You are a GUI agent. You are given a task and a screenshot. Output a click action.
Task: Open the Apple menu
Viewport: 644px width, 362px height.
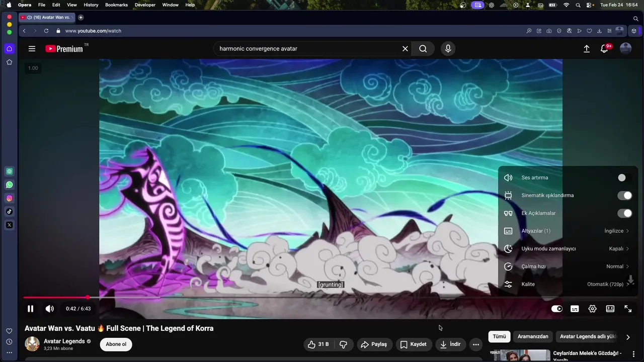tap(9, 5)
